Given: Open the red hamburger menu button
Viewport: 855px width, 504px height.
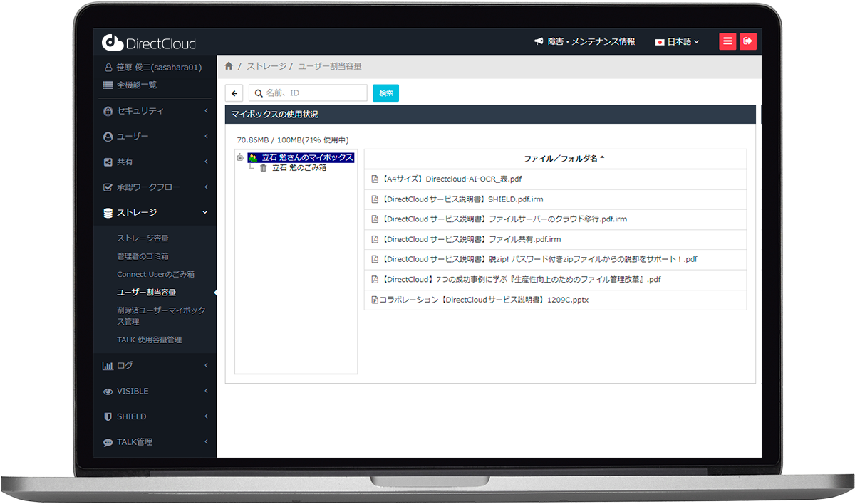Looking at the screenshot, I should pyautogui.click(x=727, y=41).
